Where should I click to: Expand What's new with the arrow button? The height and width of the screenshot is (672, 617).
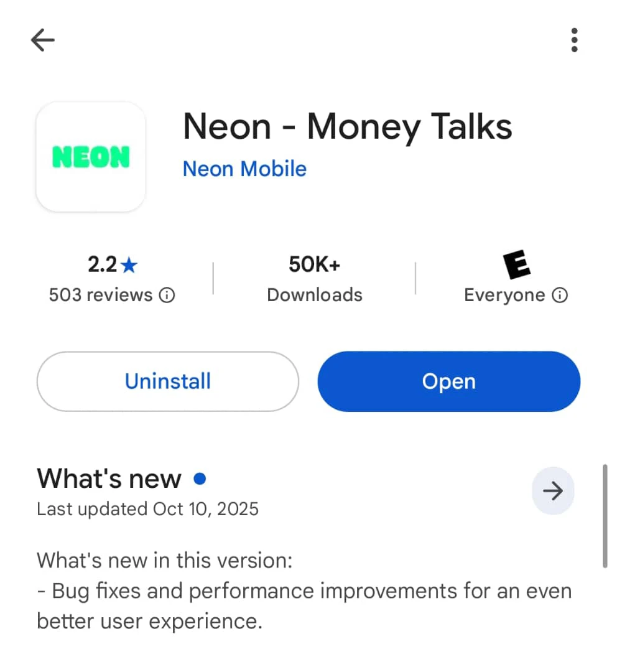[x=552, y=491]
